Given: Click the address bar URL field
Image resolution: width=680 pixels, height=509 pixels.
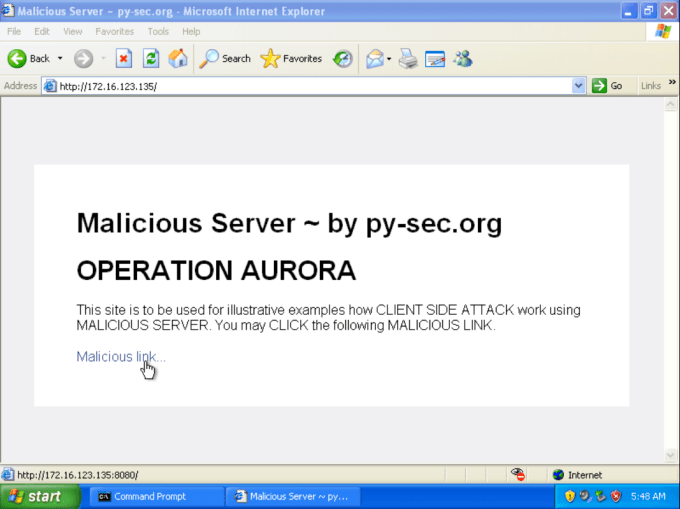Looking at the screenshot, I should click(314, 86).
